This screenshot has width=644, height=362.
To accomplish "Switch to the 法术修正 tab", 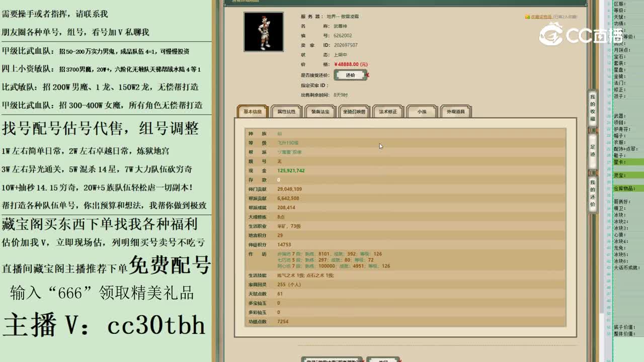I will pos(388,112).
